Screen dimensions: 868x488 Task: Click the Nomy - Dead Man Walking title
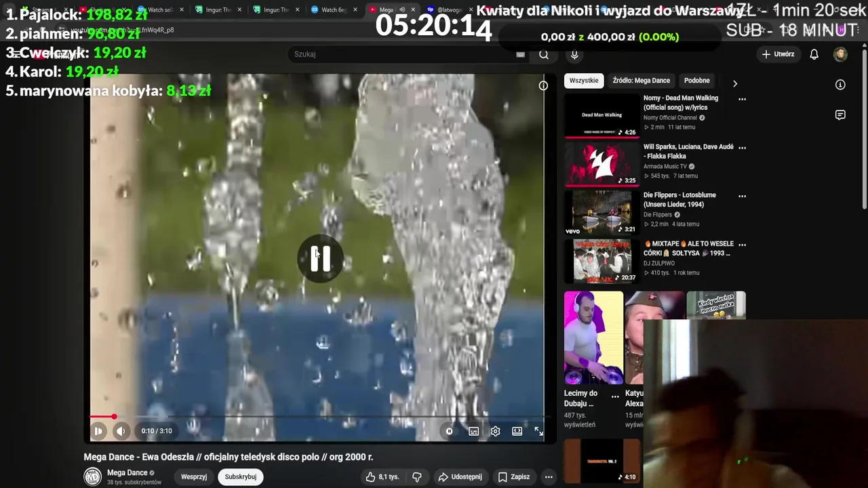click(x=681, y=102)
